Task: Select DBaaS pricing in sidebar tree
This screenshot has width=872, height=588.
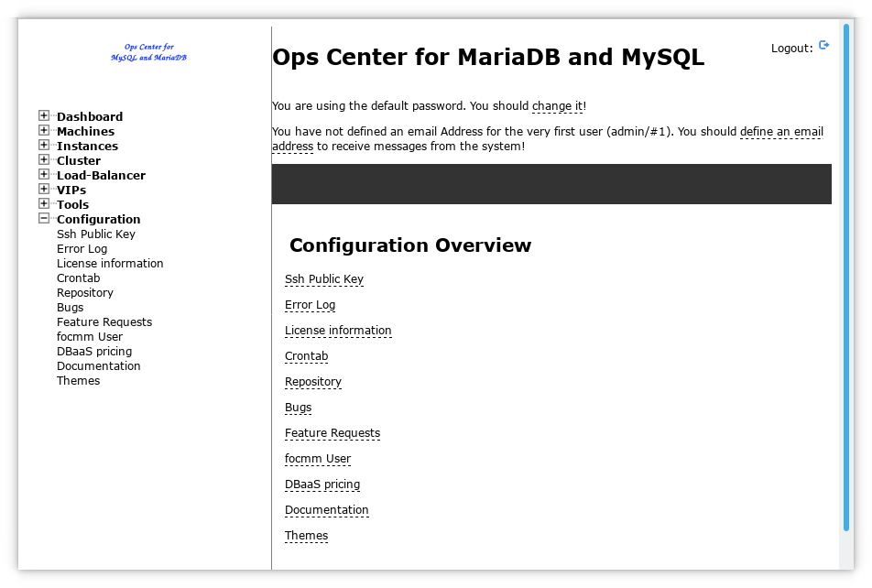Action: pos(94,351)
